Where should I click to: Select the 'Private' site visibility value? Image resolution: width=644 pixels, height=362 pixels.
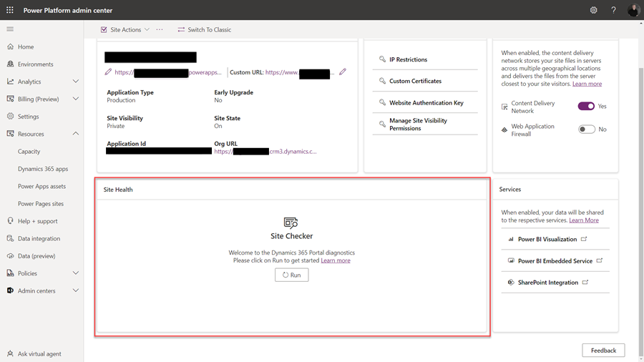click(115, 126)
